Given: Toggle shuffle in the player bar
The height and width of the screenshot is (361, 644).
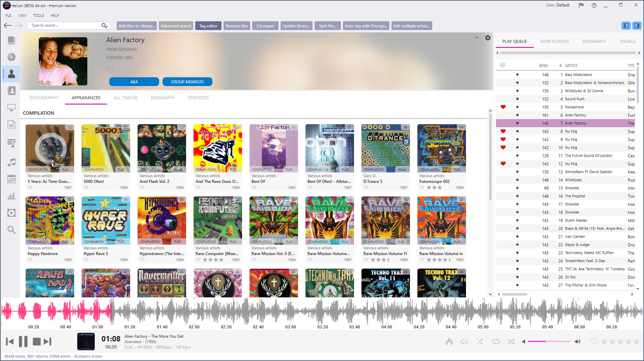Looking at the screenshot, I should click(x=511, y=341).
